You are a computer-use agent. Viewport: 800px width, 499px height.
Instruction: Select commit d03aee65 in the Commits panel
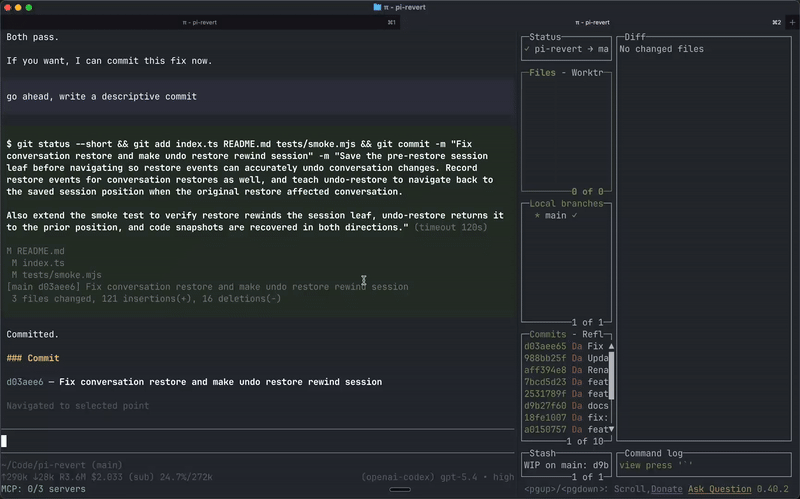(x=566, y=346)
